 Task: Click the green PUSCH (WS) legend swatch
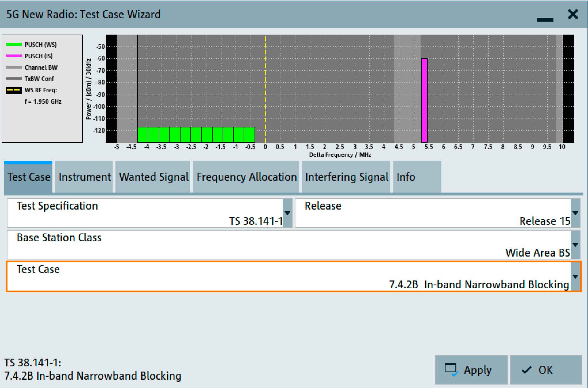[14, 44]
